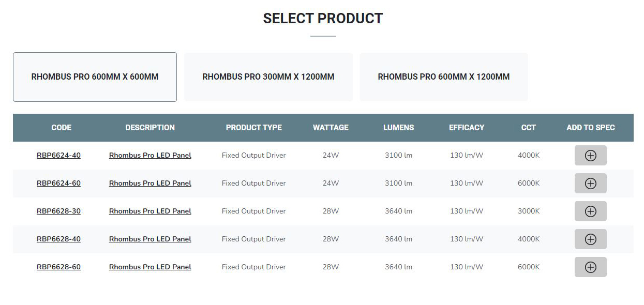The height and width of the screenshot is (305, 644).
Task: Click the LUMENS column header
Action: 398,128
